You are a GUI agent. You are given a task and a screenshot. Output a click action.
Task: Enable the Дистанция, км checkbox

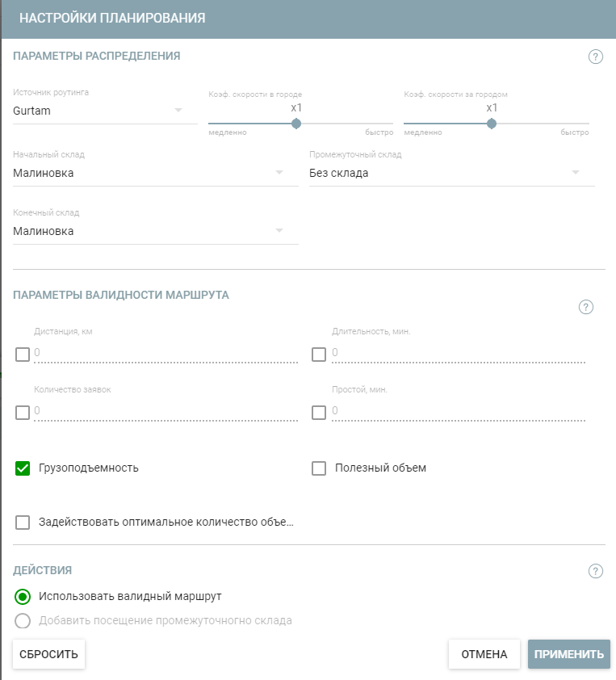pyautogui.click(x=23, y=354)
